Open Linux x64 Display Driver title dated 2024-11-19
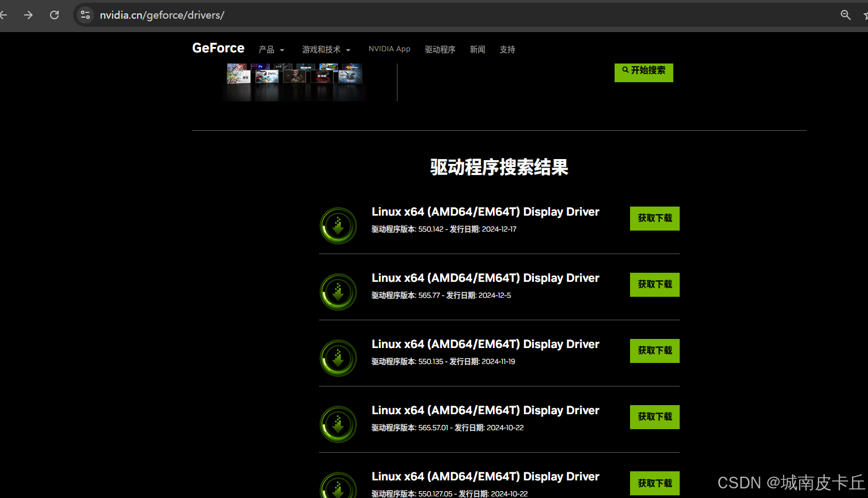This screenshot has width=868, height=498. tap(485, 344)
